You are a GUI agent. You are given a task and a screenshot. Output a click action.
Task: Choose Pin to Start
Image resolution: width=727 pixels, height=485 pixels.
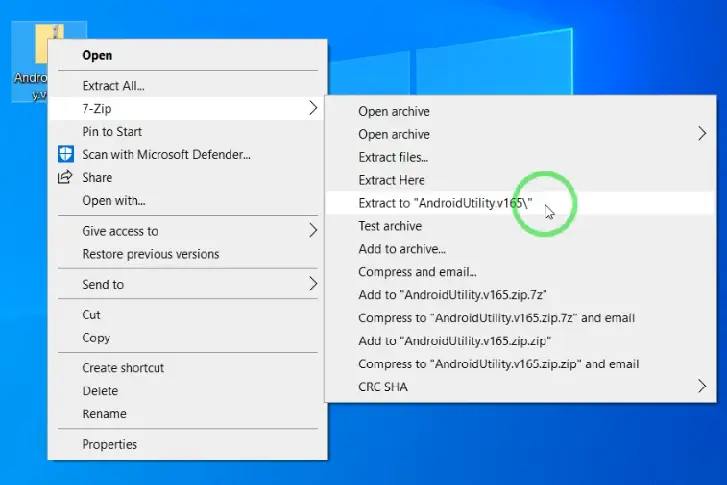(x=187, y=132)
